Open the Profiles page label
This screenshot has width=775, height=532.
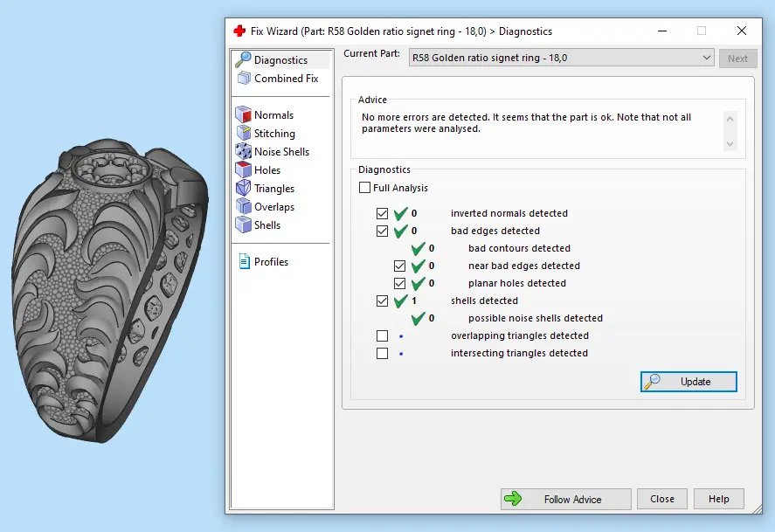[271, 262]
